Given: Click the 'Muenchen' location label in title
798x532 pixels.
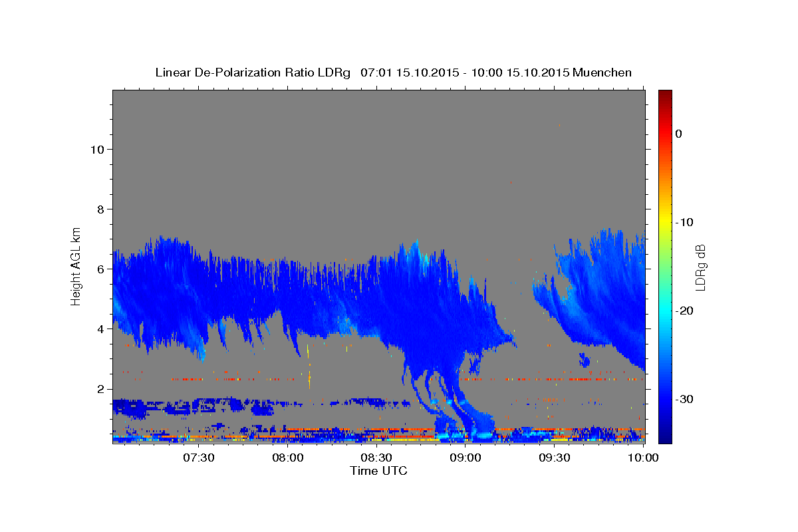Looking at the screenshot, I should (603, 72).
